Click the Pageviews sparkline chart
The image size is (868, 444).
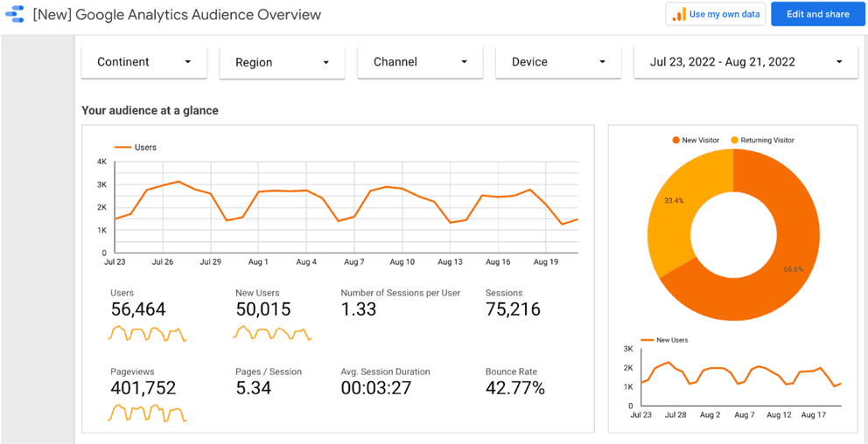point(147,413)
